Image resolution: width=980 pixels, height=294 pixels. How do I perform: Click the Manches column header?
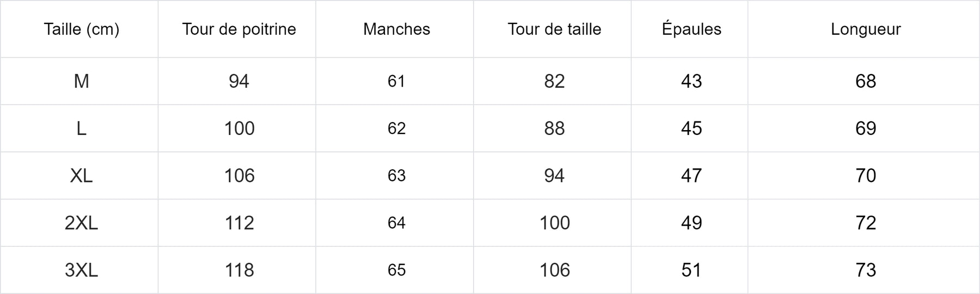tap(396, 29)
